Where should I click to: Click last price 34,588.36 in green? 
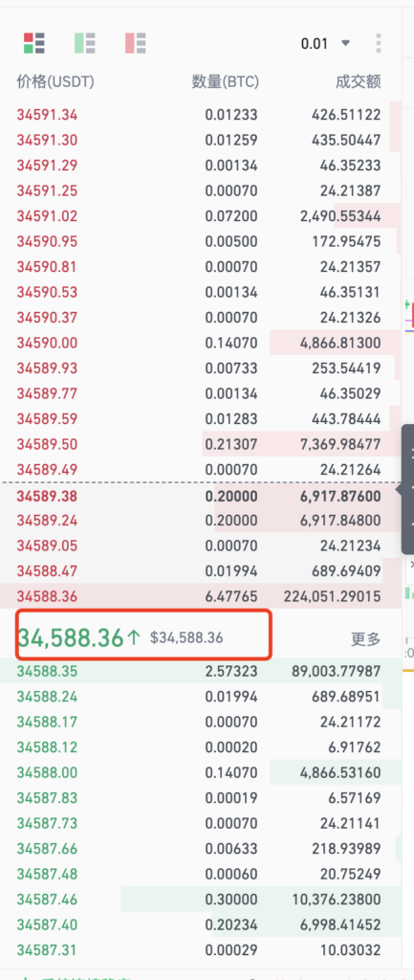pos(71,637)
